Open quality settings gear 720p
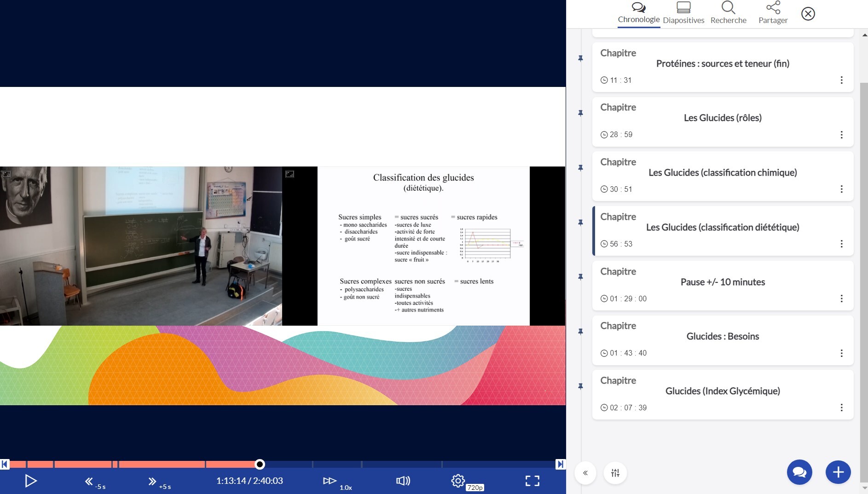This screenshot has width=868, height=494. (467, 482)
